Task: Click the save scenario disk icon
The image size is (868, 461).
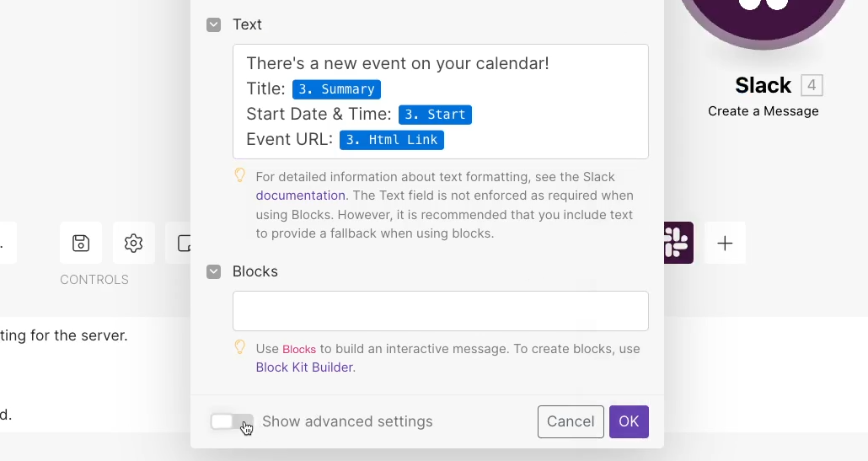Action: click(81, 243)
